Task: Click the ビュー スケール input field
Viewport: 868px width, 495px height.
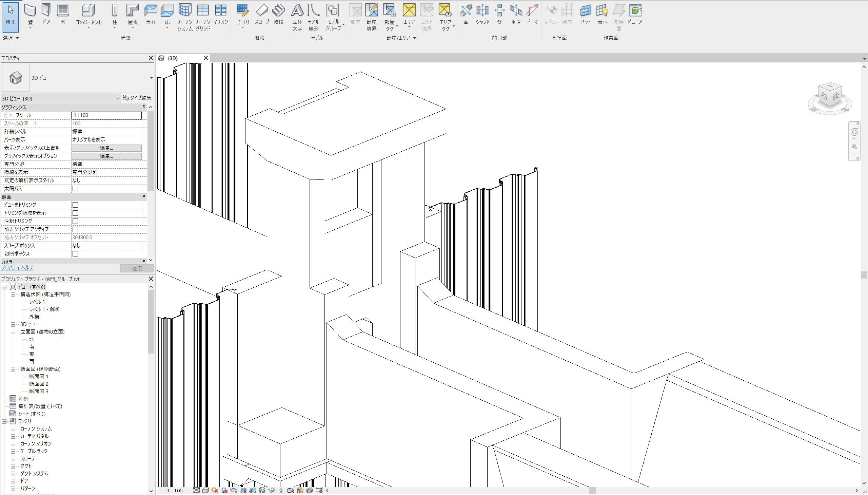Action: pos(106,115)
